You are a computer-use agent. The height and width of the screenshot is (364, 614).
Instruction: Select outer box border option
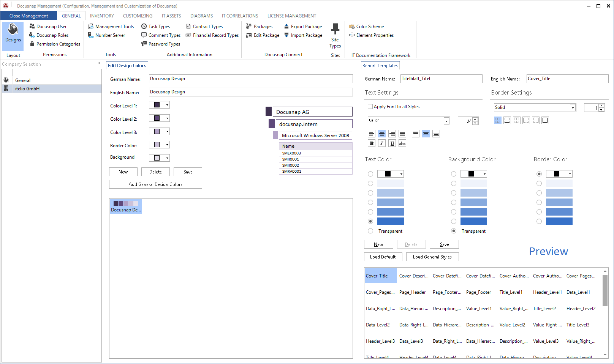(545, 120)
